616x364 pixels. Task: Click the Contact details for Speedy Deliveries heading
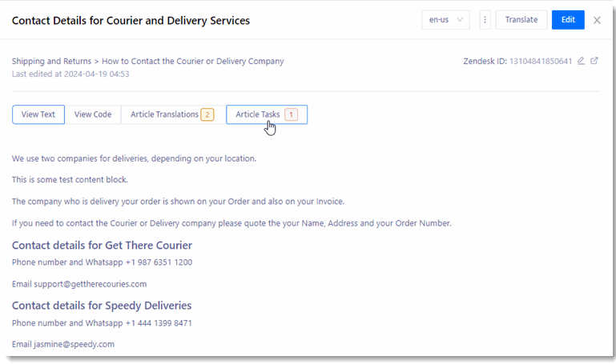(x=102, y=306)
